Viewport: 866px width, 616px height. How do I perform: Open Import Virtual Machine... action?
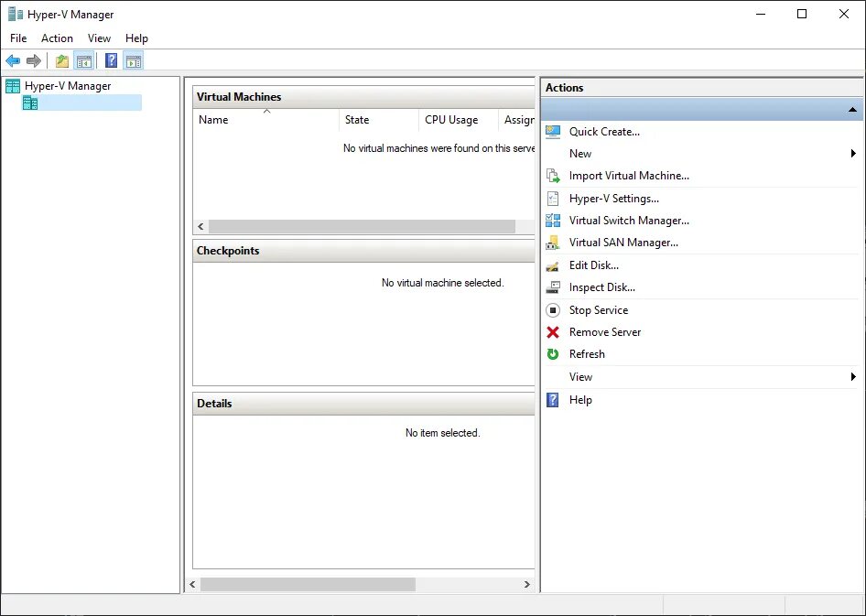(x=629, y=176)
